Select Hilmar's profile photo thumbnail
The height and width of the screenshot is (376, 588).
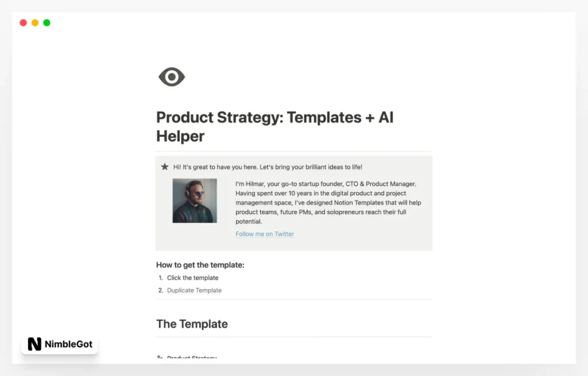[195, 202]
